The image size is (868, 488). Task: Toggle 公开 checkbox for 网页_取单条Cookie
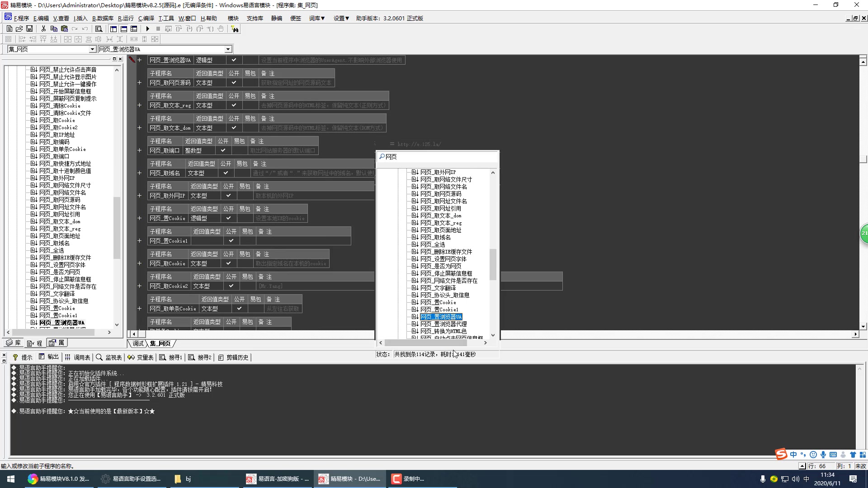point(239,309)
